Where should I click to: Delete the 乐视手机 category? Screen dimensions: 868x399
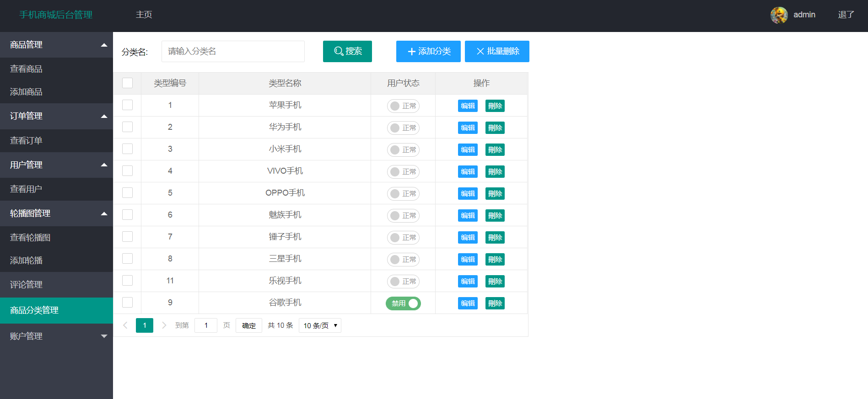pos(495,282)
